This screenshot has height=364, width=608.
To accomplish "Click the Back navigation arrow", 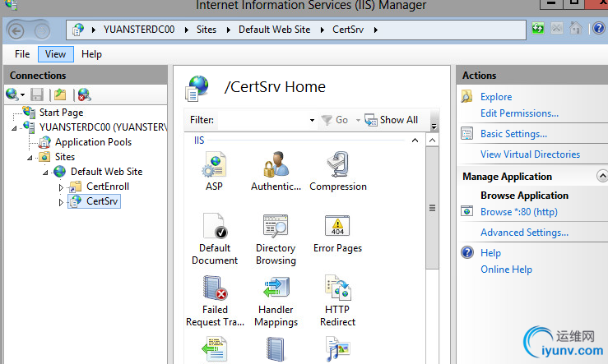I will (x=16, y=30).
